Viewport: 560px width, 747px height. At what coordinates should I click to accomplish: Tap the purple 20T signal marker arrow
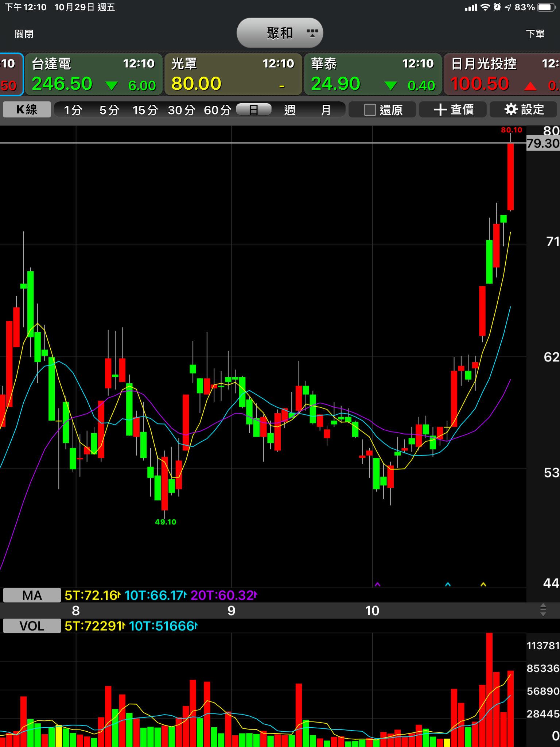(377, 584)
